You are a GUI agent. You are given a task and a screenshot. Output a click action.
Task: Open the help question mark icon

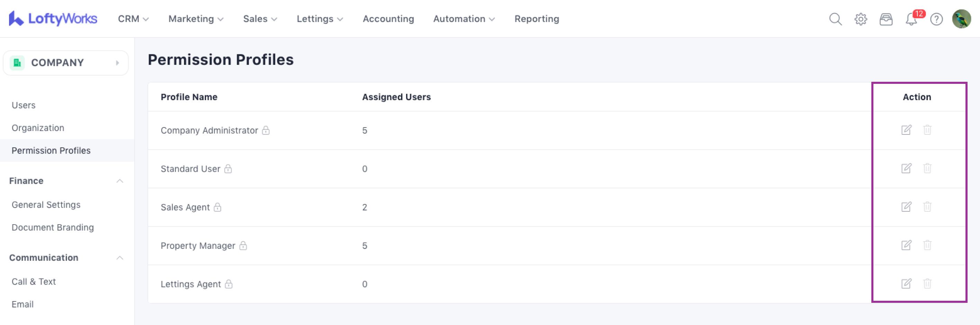[936, 19]
